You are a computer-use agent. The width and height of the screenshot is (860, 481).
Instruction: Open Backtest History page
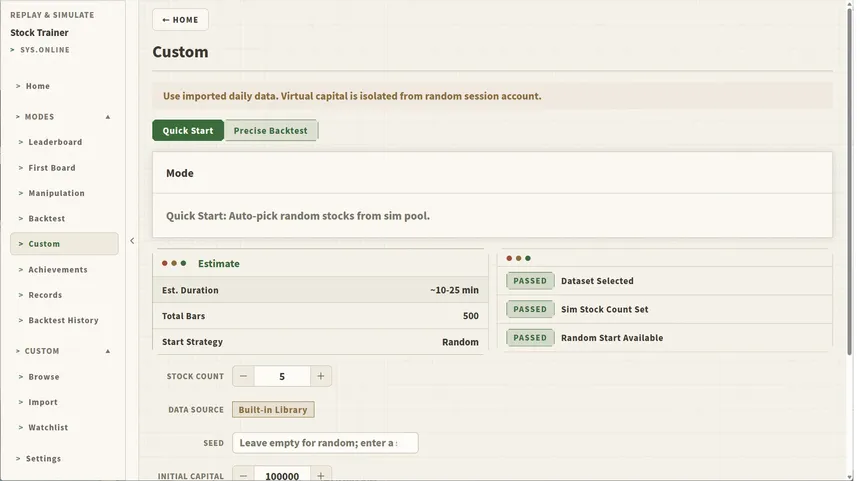click(64, 320)
